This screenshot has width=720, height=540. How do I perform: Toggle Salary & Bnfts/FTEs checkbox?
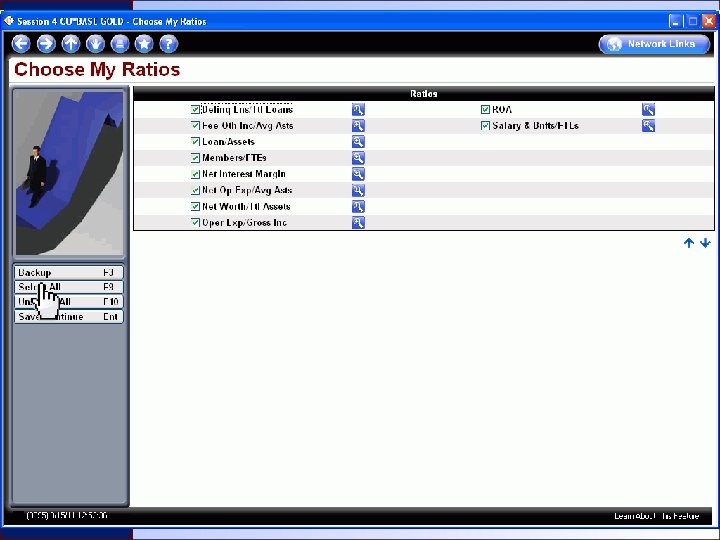[x=485, y=126]
